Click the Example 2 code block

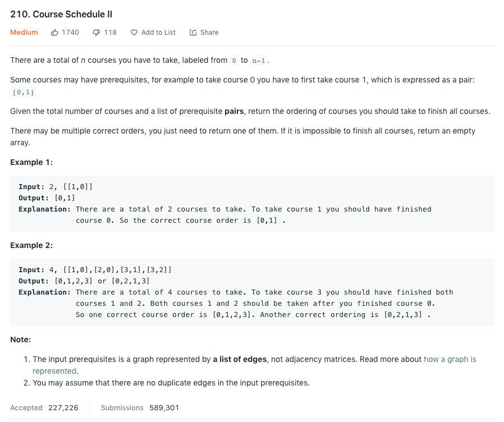(253, 292)
